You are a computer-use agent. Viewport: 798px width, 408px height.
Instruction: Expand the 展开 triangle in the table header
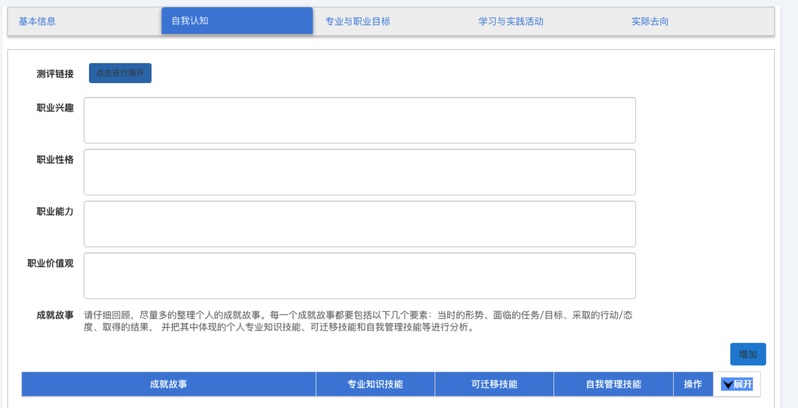click(727, 384)
